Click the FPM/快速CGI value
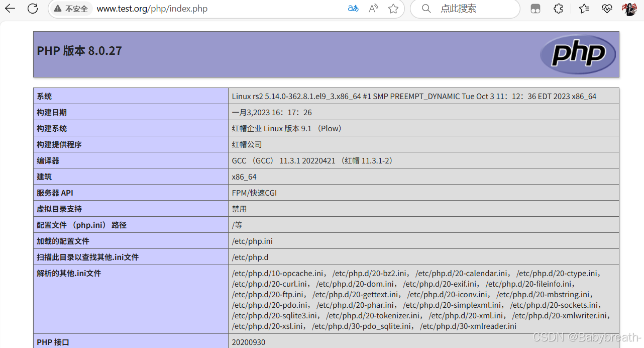This screenshot has width=644, height=348. click(x=254, y=193)
